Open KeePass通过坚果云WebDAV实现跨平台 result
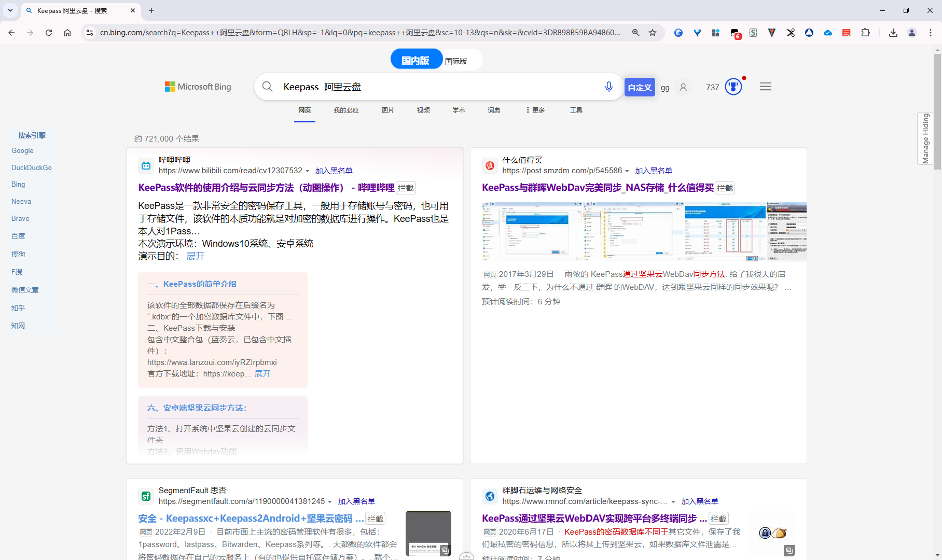This screenshot has width=942, height=560. tap(594, 519)
